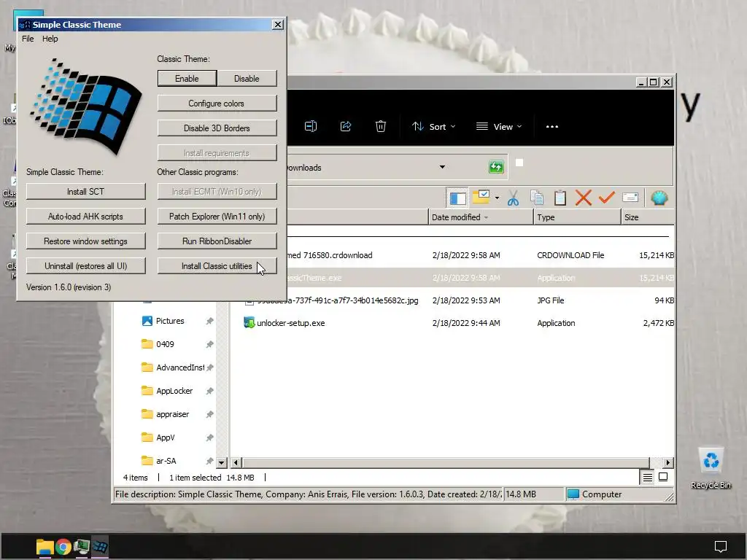Click the Configure colors button
The height and width of the screenshot is (560, 747).
pyautogui.click(x=217, y=104)
